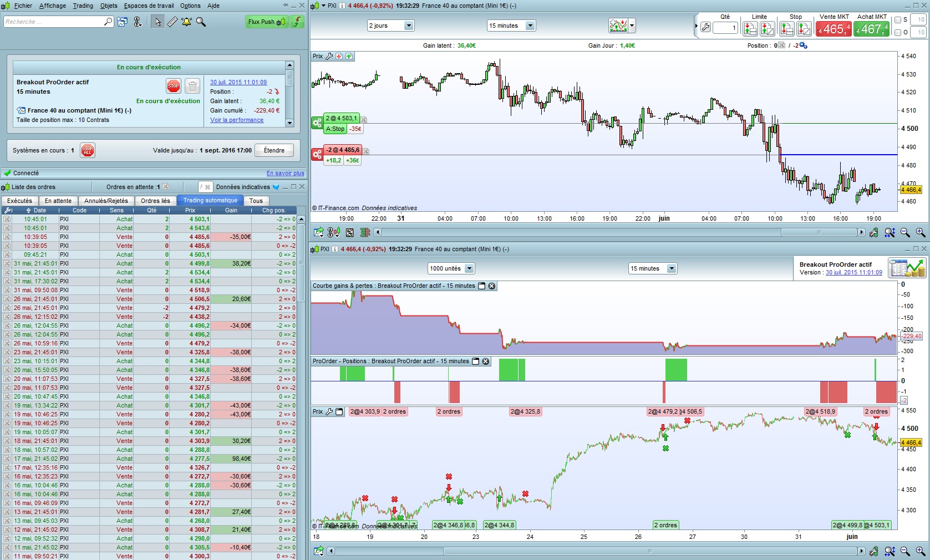Image resolution: width=930 pixels, height=560 pixels.
Task: Open upper chart 15 minutes timeframe dropdown
Action: point(530,26)
